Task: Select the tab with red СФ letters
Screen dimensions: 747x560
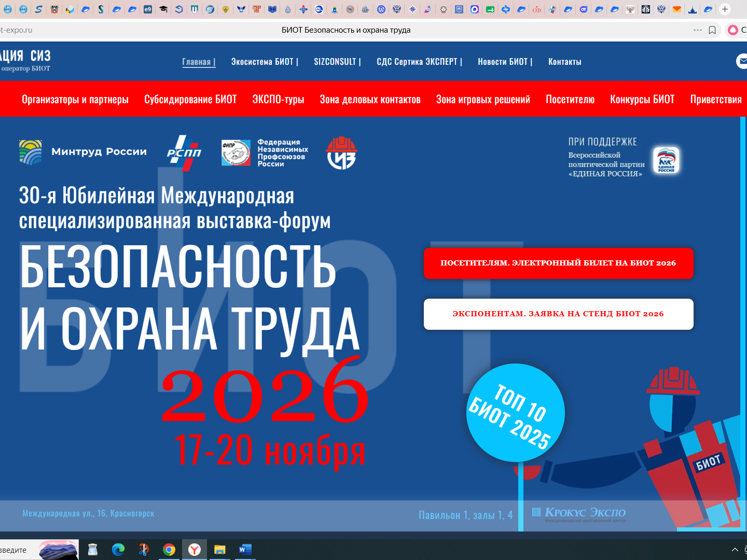Action: coord(537,9)
